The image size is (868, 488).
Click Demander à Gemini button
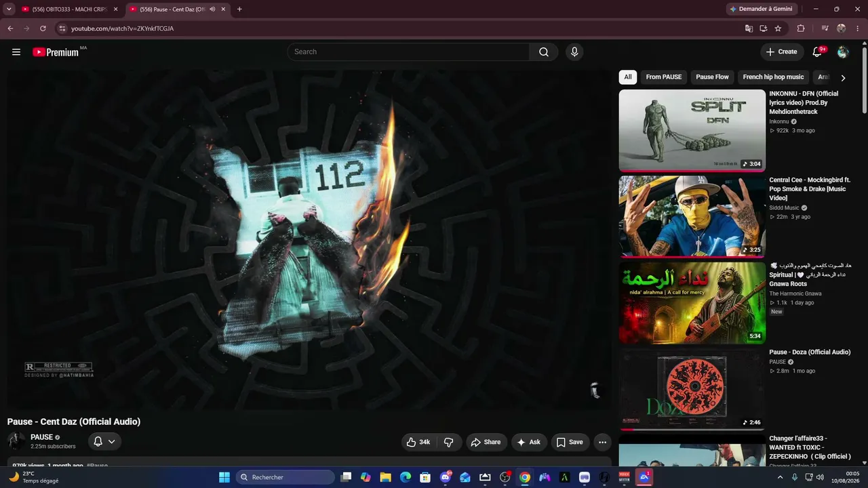point(762,9)
